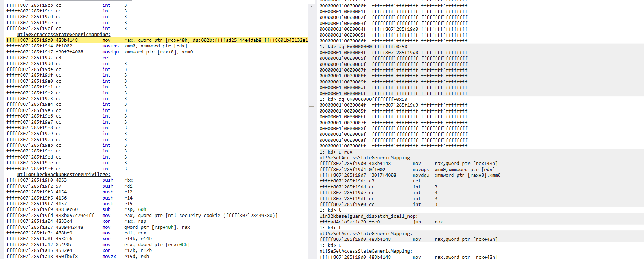Click nt!SeSetAccessStateGenericMapping label in disassembly pane

click(64, 35)
